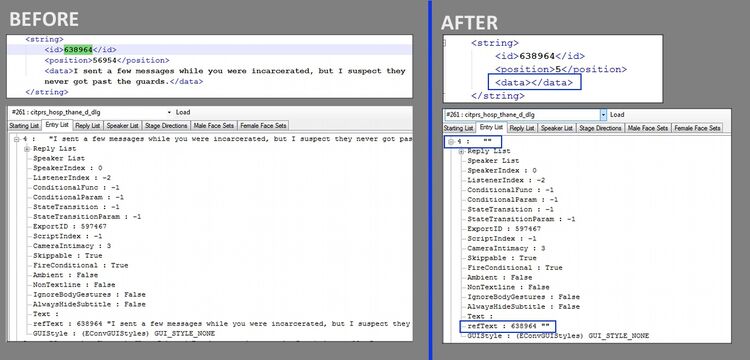Image resolution: width=750 pixels, height=360 pixels.
Task: Click Load button in BEFORE panel
Action: point(183,112)
